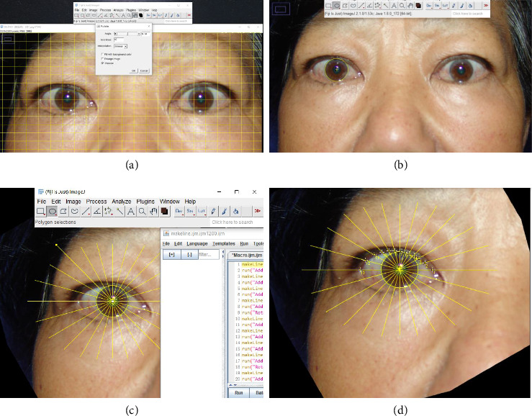Click the Angle value field in Rotate dialog

tap(145, 34)
